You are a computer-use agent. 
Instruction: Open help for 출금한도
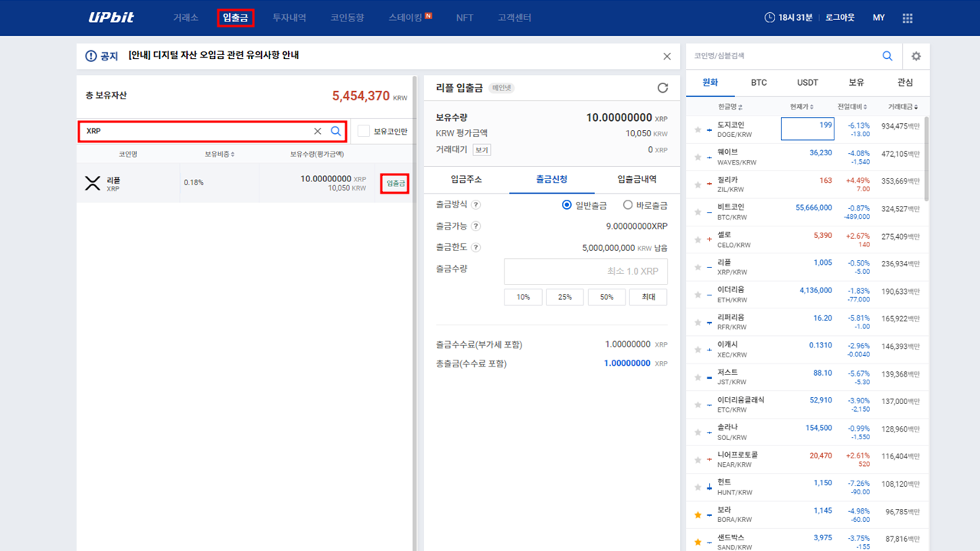(x=475, y=247)
